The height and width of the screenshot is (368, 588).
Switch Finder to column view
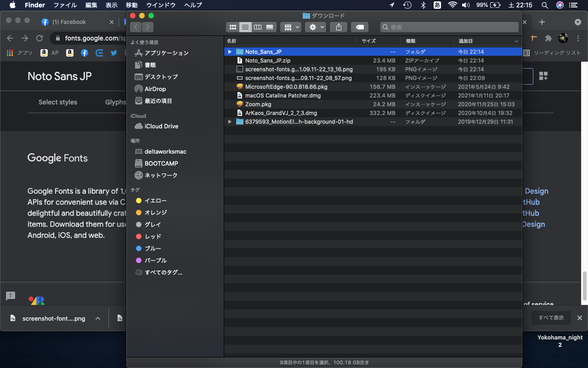pyautogui.click(x=258, y=27)
